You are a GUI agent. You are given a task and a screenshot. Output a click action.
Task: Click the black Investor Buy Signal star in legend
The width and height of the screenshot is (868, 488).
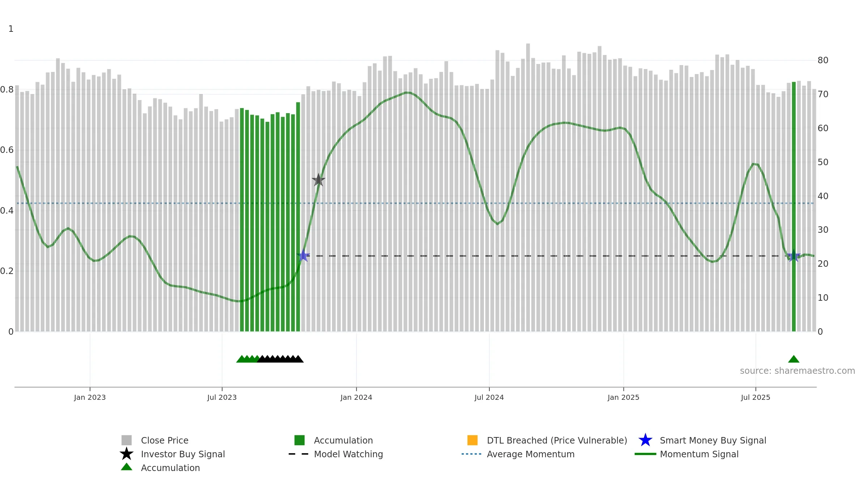click(x=127, y=454)
